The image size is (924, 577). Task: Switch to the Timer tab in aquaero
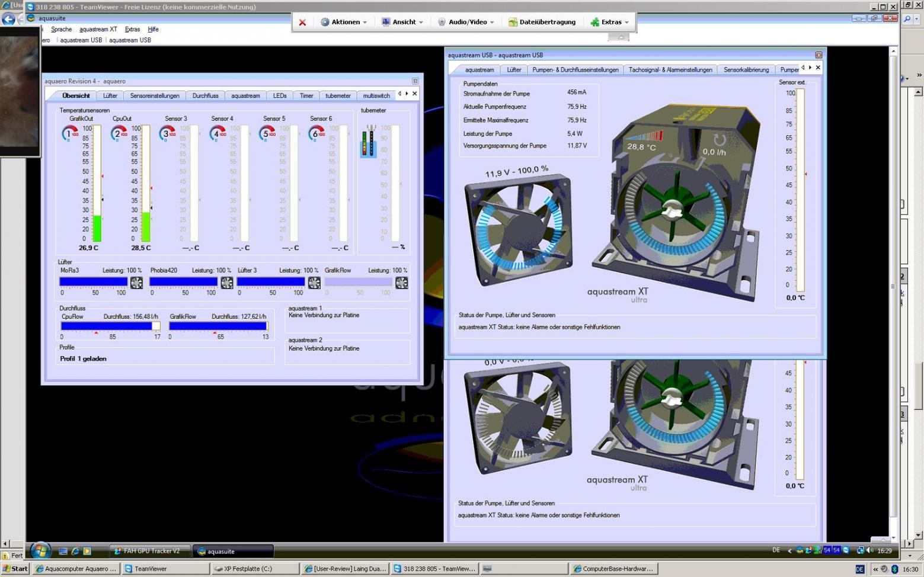[306, 95]
